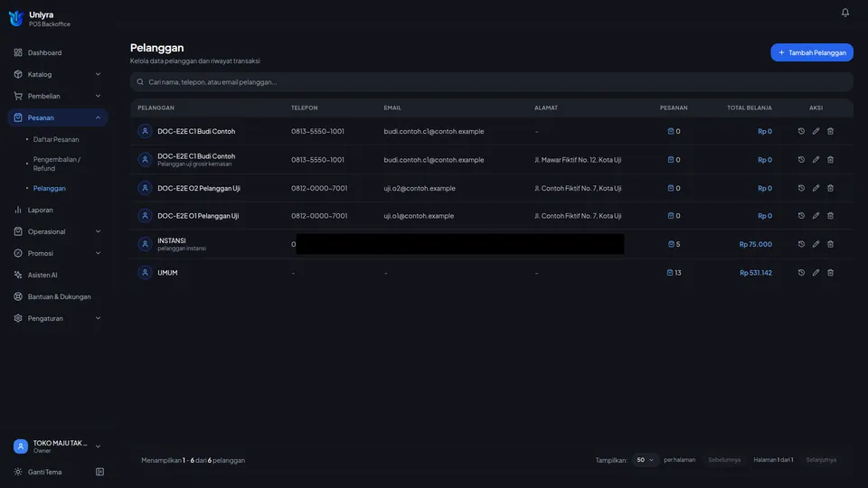Open Bantuan & Dukungan in the sidebar
This screenshot has width=868, height=488.
click(x=58, y=296)
